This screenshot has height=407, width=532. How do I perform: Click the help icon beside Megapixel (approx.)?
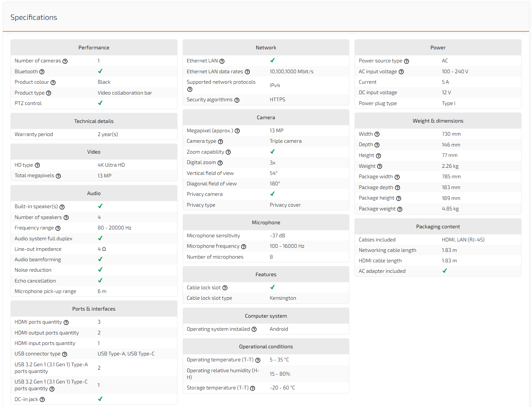pos(237,131)
